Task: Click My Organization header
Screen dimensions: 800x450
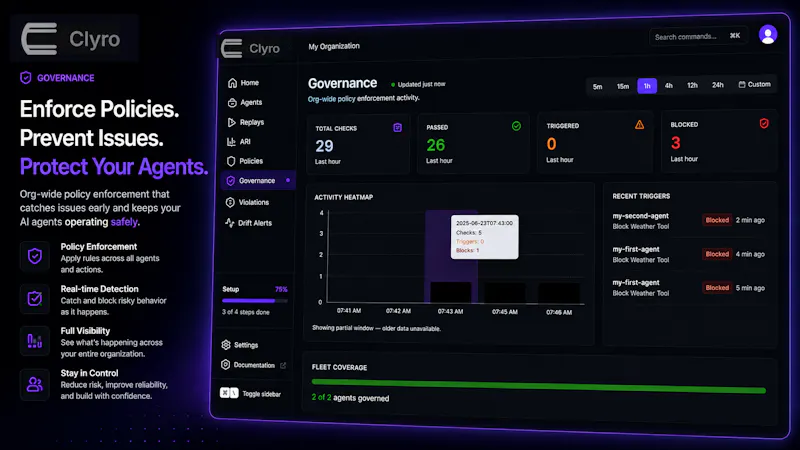Action: tap(334, 46)
